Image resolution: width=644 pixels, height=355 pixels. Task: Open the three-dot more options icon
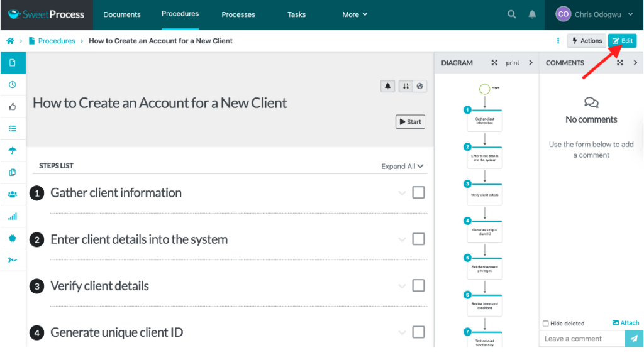(558, 41)
